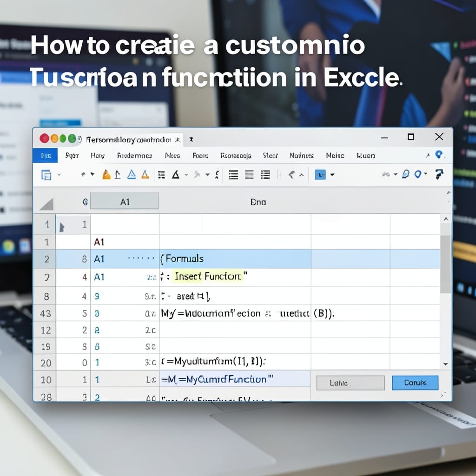Click the Dna column header

(258, 202)
